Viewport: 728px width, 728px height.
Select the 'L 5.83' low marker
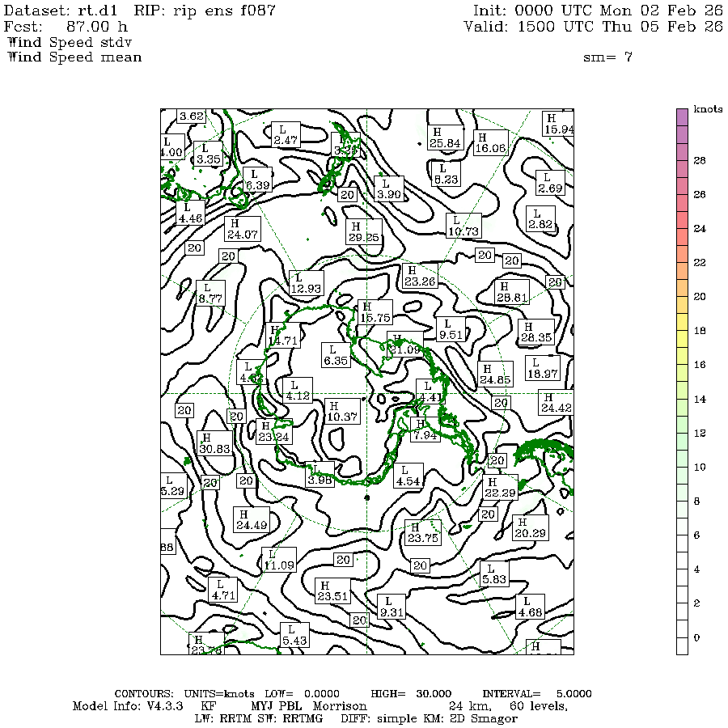(494, 574)
